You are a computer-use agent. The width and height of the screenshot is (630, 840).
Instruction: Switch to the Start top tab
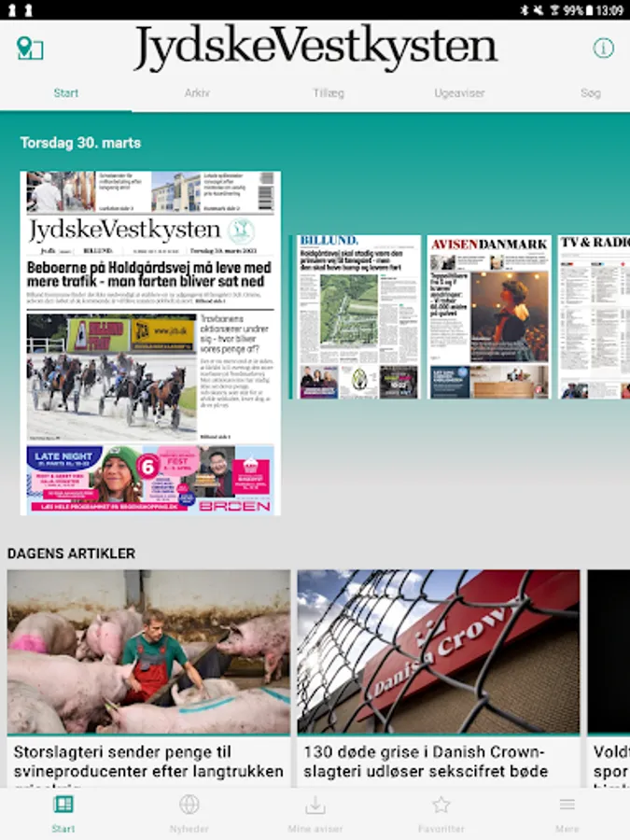pyautogui.click(x=66, y=93)
